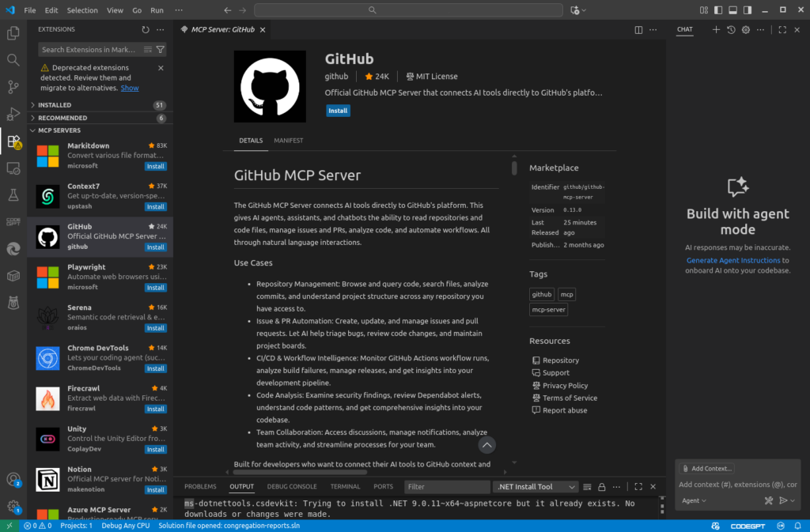The image size is (810, 532).
Task: Open the Source Control view
Action: point(13,86)
